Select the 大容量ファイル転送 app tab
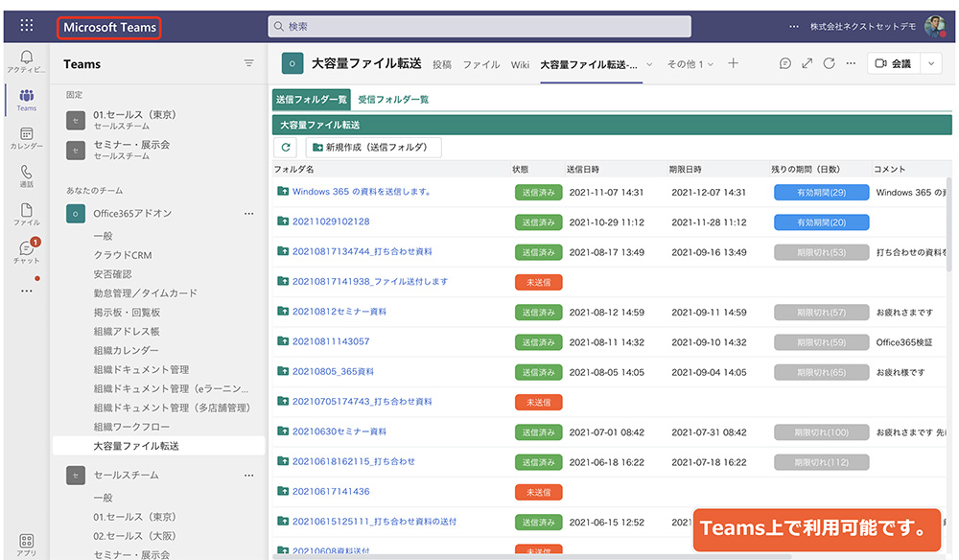 tap(589, 64)
